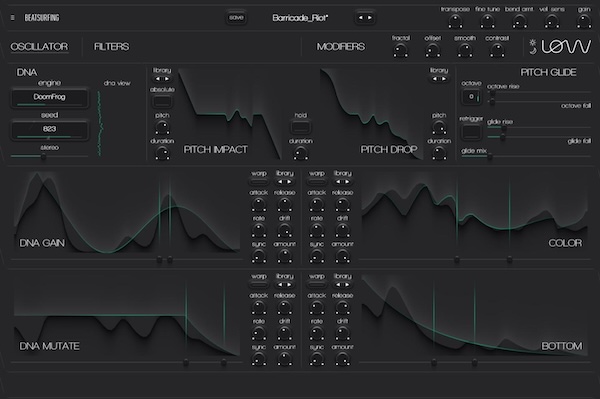Screen dimensions: 600x399
Task: Toggle the COLOR warp switch
Action: pos(316,182)
